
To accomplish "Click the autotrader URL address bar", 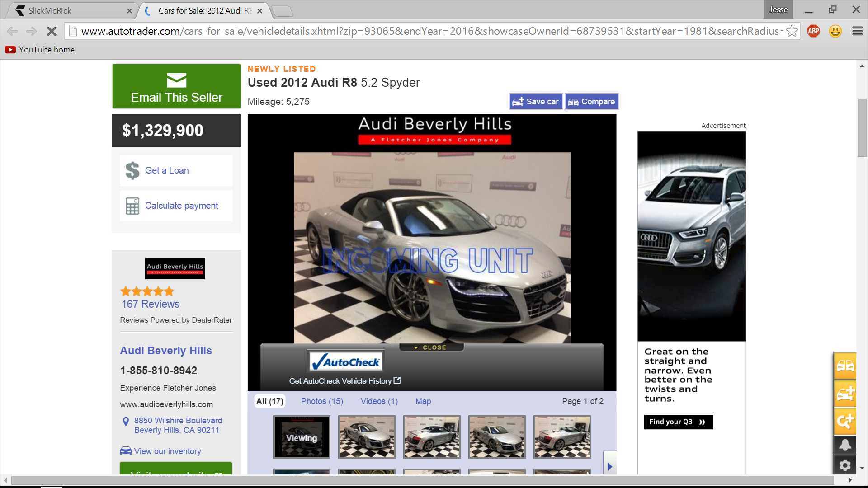I will click(x=432, y=31).
